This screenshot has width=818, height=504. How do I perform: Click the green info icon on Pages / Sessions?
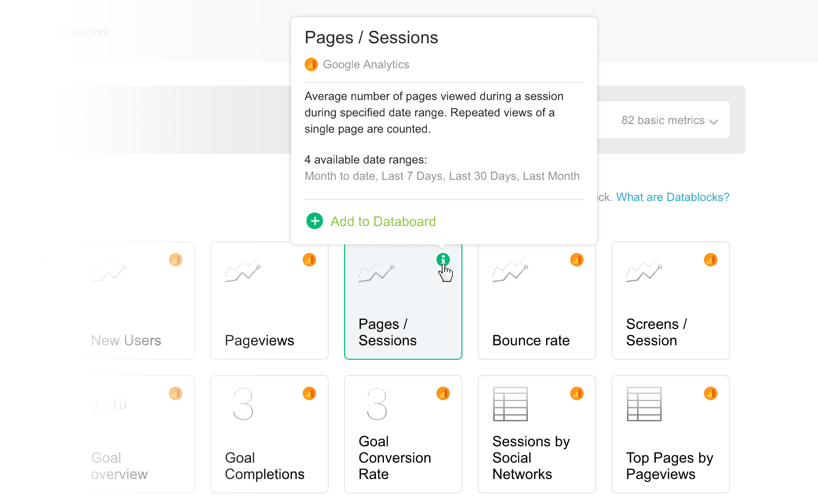click(443, 260)
